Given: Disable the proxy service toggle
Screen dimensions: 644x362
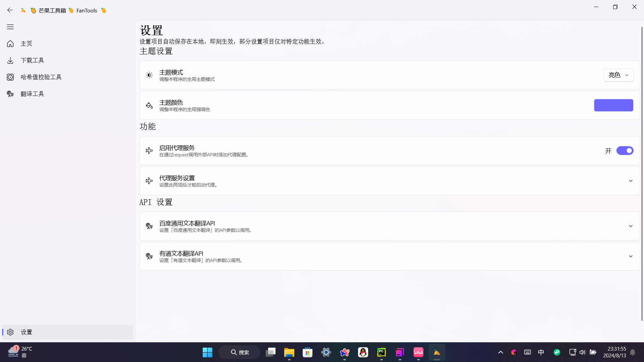Looking at the screenshot, I should 625,151.
